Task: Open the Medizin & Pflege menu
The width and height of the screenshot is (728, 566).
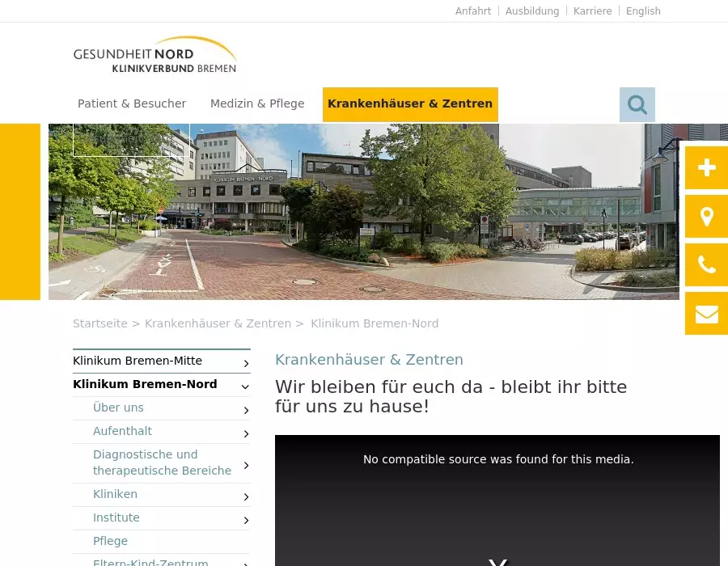Action: click(x=257, y=103)
